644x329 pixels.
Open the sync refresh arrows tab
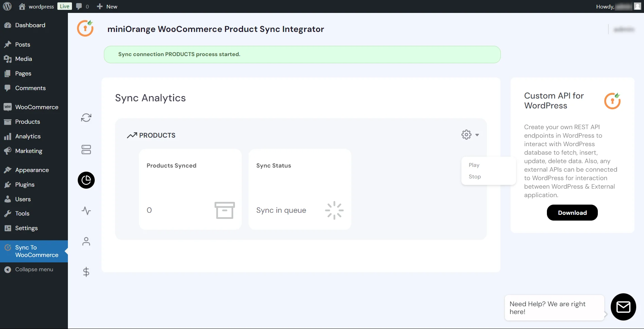click(x=86, y=118)
